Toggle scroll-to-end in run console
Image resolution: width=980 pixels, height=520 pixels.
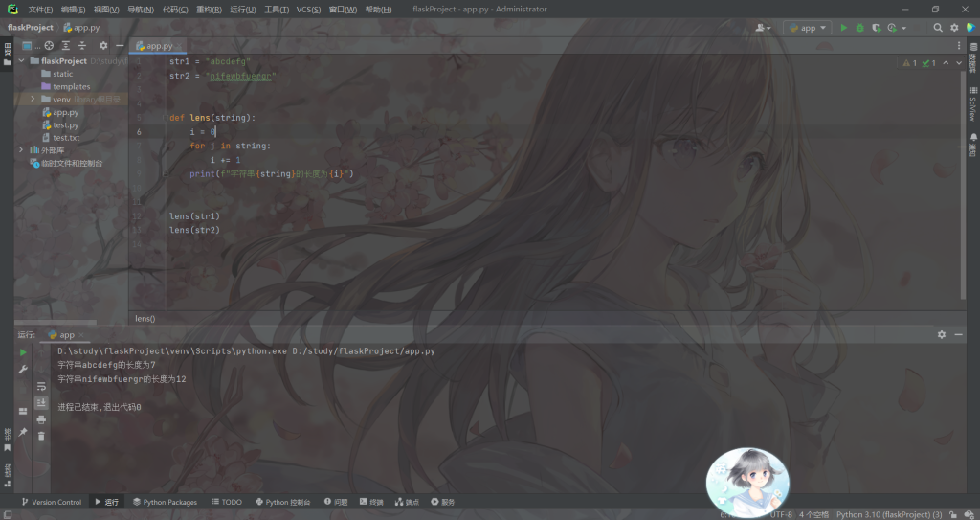pos(41,403)
